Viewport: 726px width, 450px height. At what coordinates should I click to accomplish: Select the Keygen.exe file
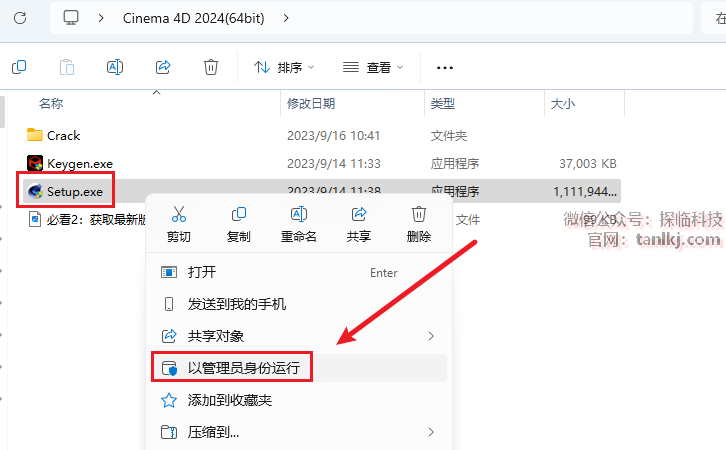[x=80, y=164]
